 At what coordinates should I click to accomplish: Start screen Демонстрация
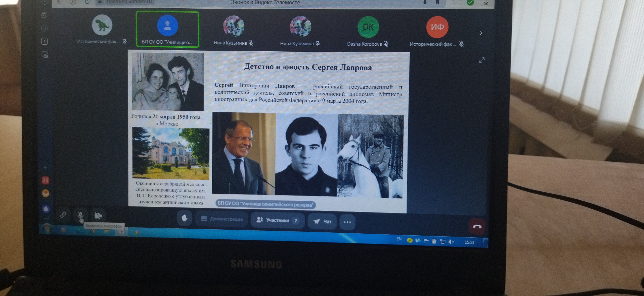[x=222, y=219]
